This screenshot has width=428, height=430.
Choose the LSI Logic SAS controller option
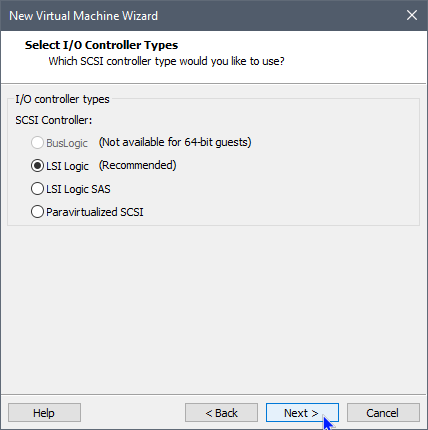pyautogui.click(x=37, y=189)
